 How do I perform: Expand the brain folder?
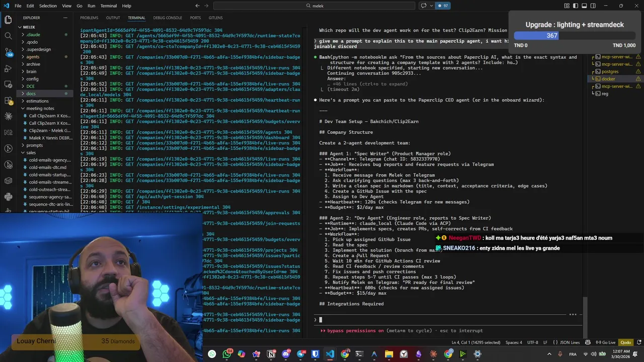pos(31,71)
